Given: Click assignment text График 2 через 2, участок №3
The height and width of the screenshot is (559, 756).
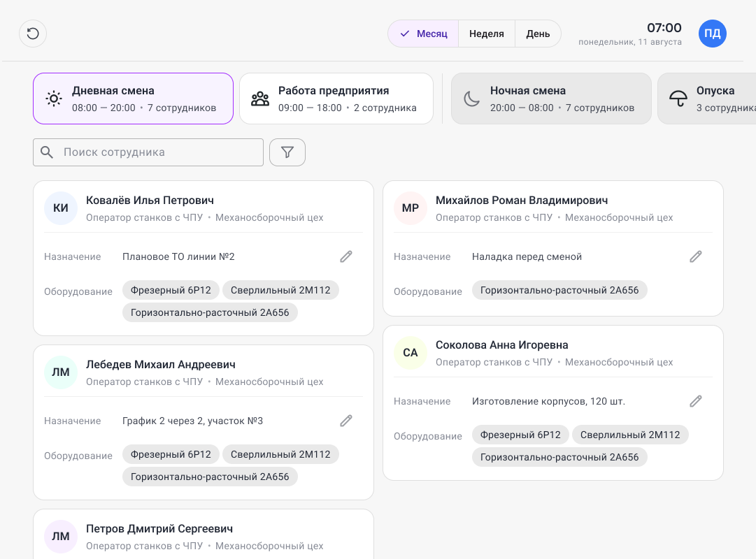Looking at the screenshot, I should click(x=192, y=421).
